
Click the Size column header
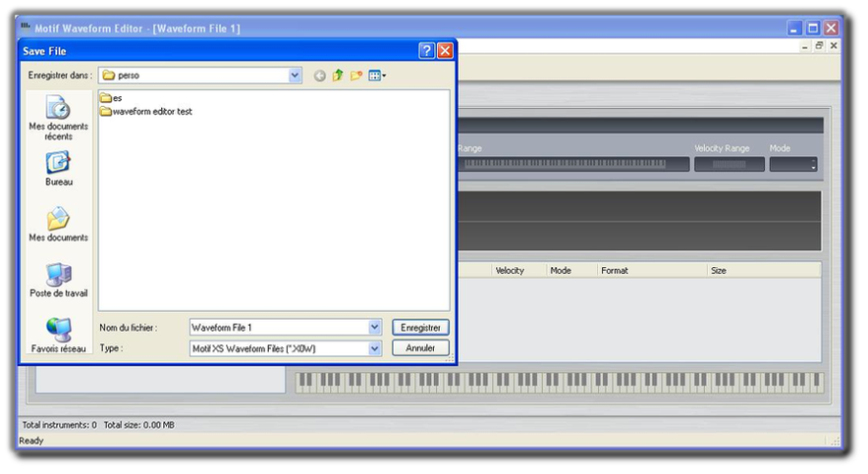tap(764, 270)
